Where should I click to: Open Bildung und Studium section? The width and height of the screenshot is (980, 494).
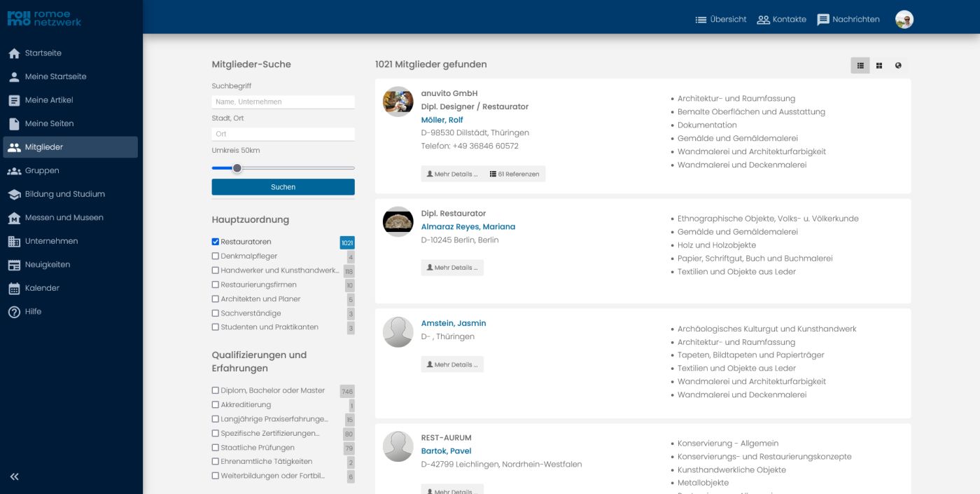tap(64, 194)
